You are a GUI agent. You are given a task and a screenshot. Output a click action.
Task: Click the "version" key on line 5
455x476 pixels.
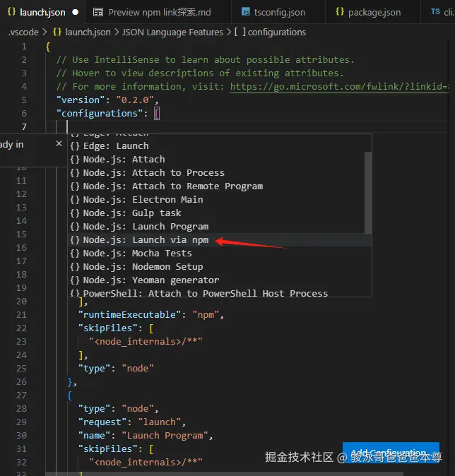[81, 100]
